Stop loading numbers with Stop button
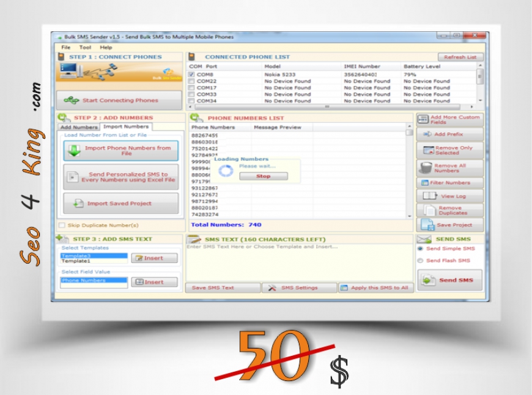The image size is (532, 395). [x=264, y=176]
